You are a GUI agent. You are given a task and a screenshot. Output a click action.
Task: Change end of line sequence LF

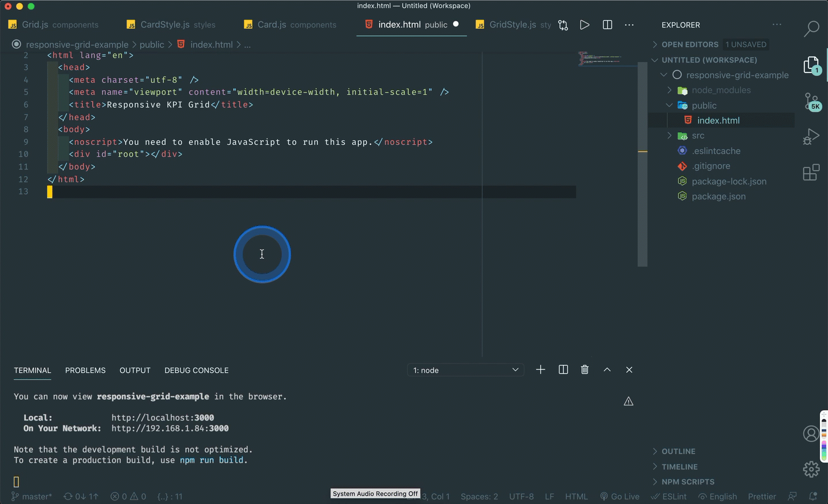pos(550,496)
